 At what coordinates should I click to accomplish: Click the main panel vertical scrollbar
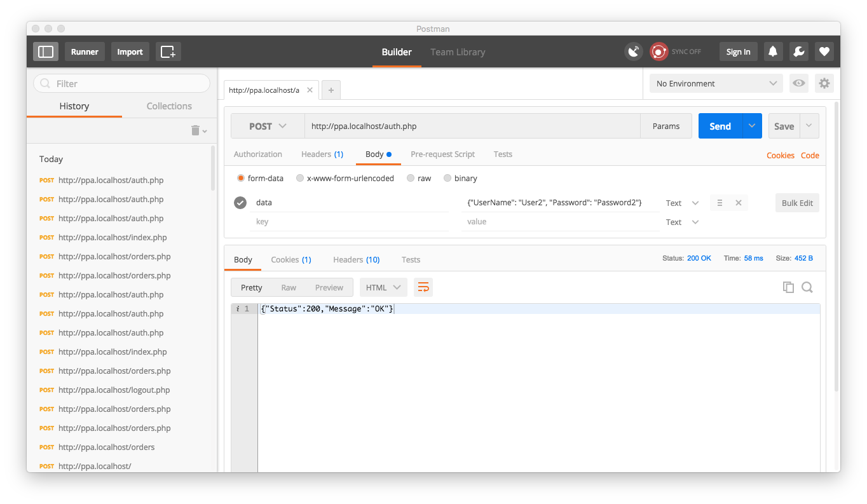(836, 246)
